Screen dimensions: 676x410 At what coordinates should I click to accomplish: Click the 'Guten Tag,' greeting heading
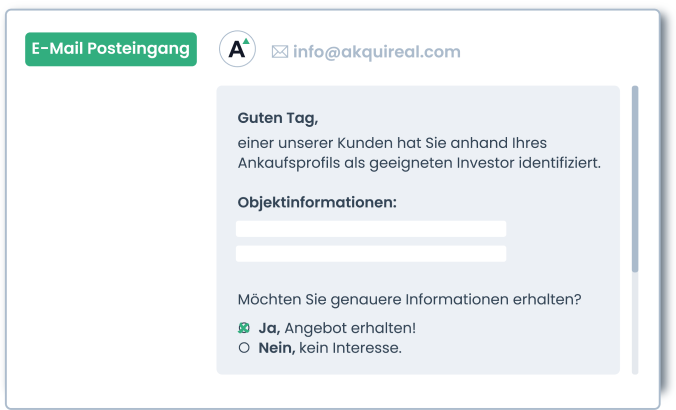278,118
